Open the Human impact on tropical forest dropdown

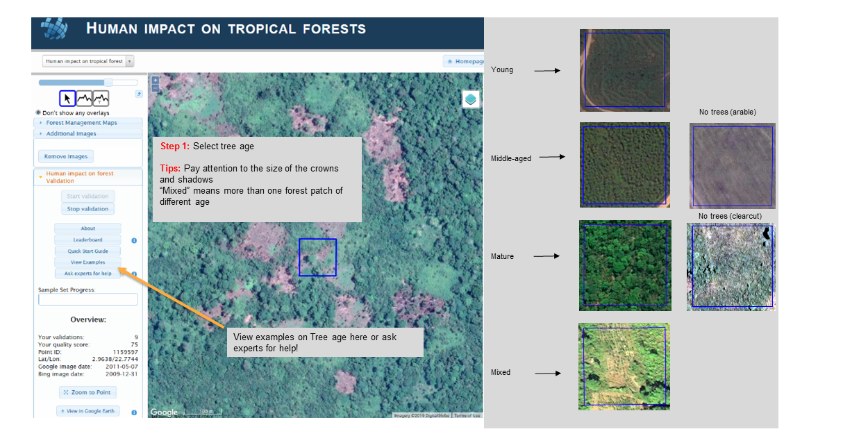(x=88, y=61)
